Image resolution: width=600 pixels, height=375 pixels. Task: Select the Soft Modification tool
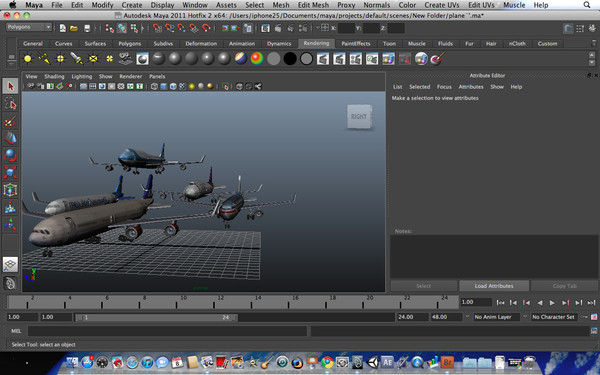tap(10, 207)
